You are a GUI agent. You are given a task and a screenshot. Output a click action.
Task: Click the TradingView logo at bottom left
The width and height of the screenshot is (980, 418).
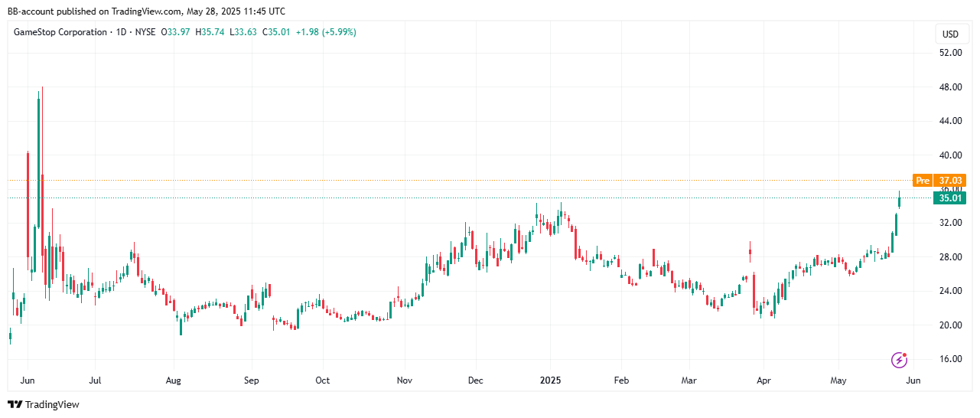(44, 404)
